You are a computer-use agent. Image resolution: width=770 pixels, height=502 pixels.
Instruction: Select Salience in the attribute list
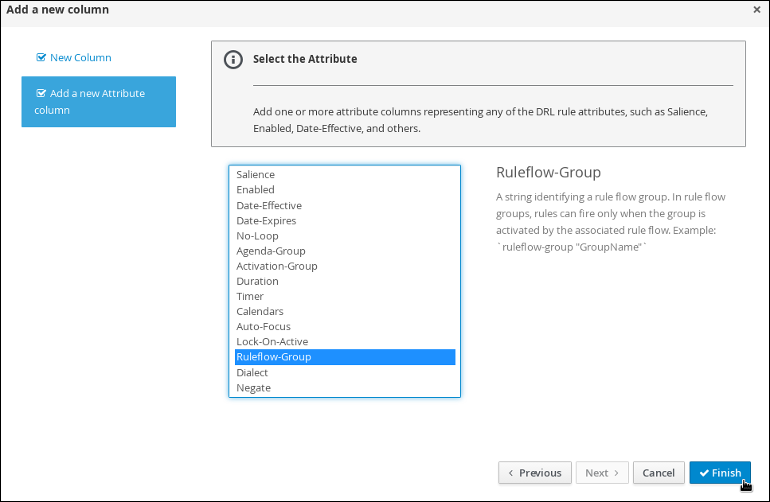345,174
